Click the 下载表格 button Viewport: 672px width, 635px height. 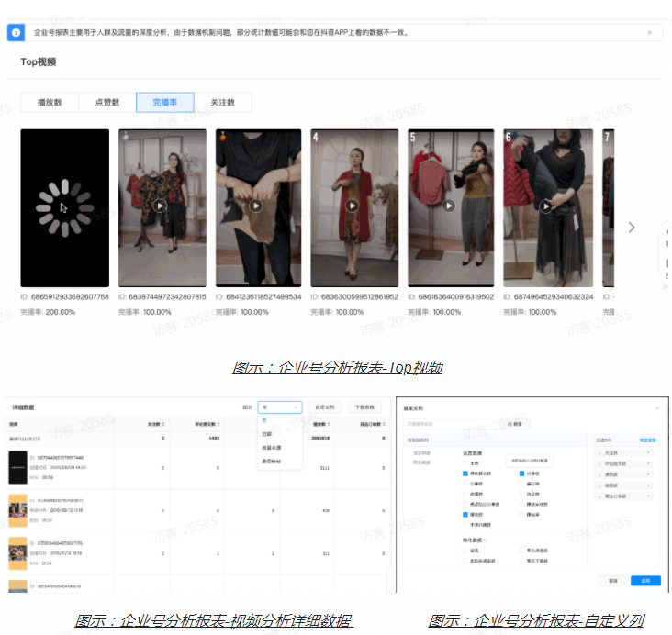(364, 407)
